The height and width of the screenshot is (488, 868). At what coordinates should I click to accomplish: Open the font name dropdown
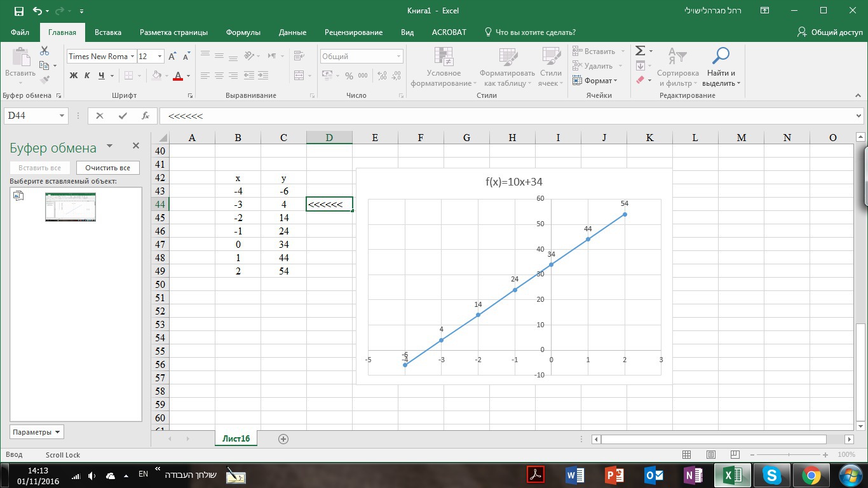coord(132,57)
